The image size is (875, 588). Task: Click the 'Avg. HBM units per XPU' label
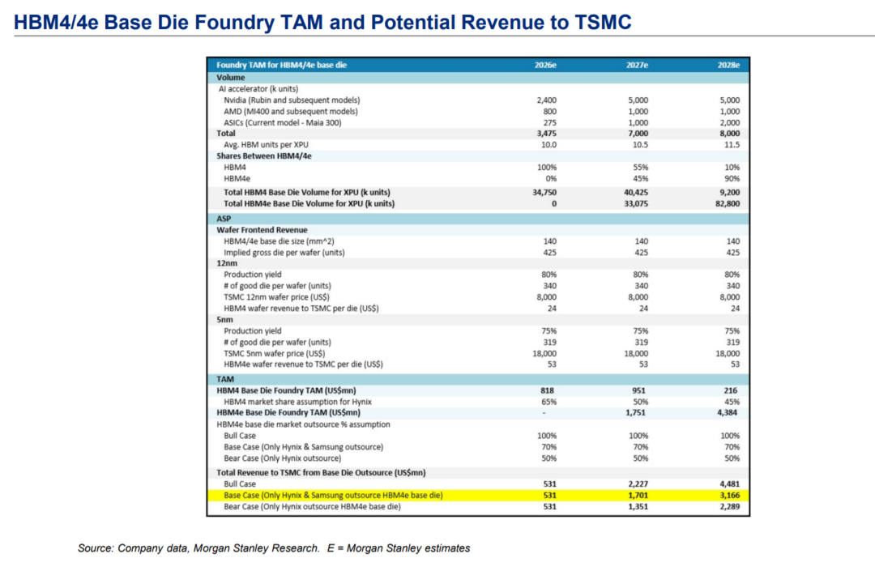266,145
